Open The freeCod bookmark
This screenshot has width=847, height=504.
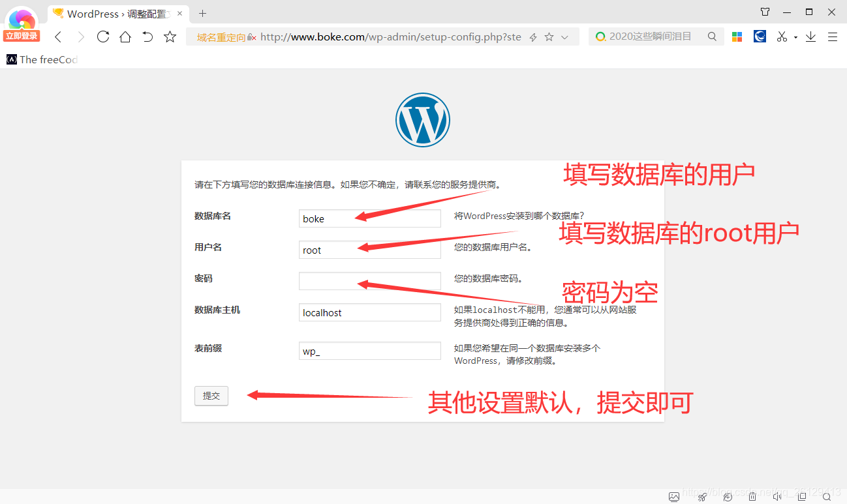coord(42,59)
